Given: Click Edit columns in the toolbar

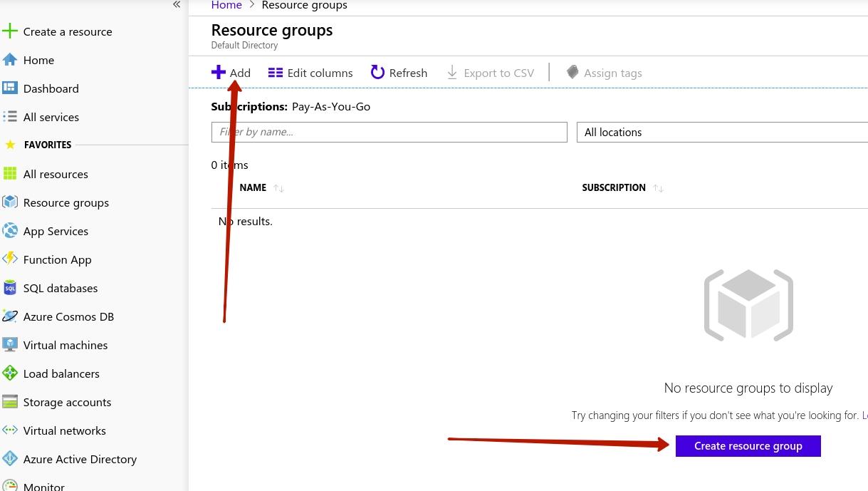Looking at the screenshot, I should pos(320,73).
